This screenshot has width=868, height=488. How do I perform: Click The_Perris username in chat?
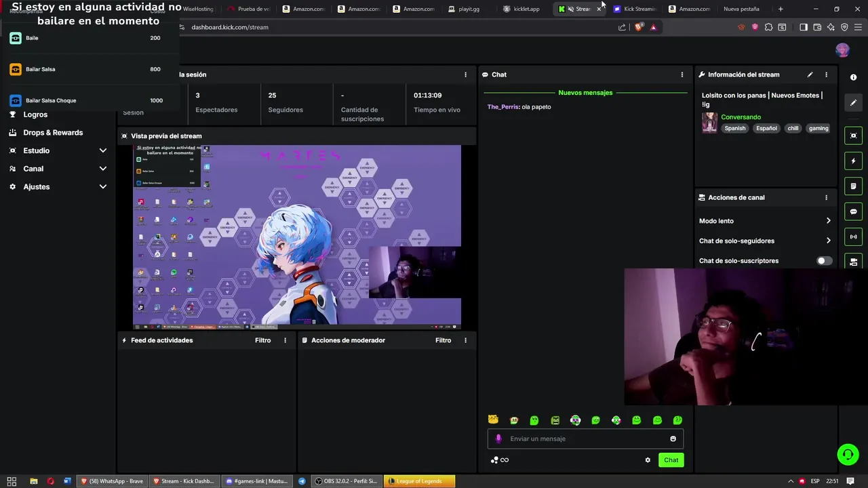click(x=503, y=107)
